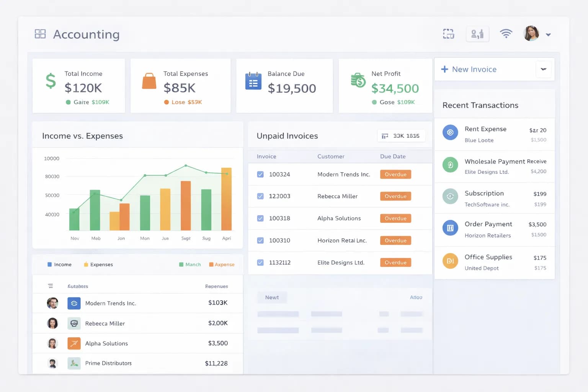Click the profile avatar picture
The width and height of the screenshot is (588, 392).
(531, 33)
